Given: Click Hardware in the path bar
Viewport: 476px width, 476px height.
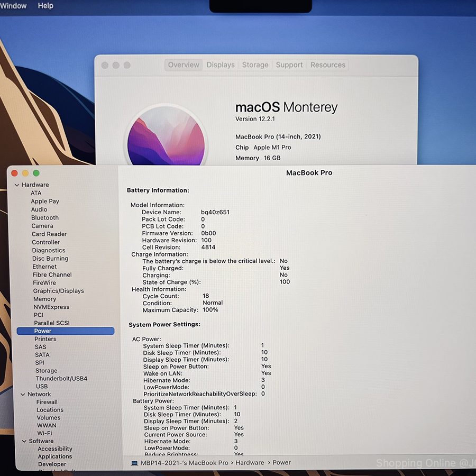Looking at the screenshot, I should pyautogui.click(x=250, y=463).
